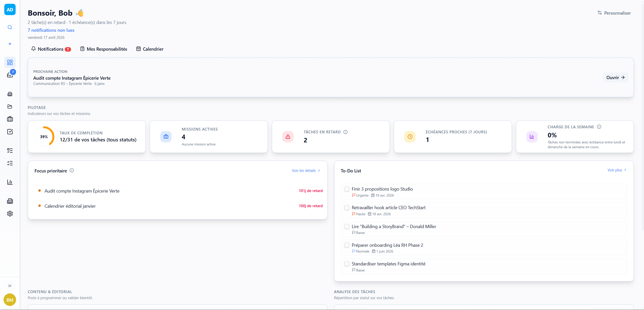This screenshot has width=644, height=310.
Task: Switch to the Calendrier tab
Action: click(150, 49)
